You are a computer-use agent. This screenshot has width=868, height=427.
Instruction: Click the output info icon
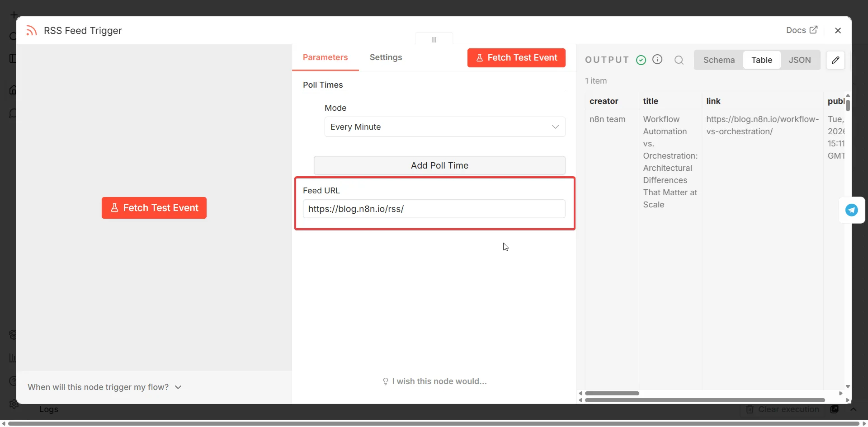click(x=657, y=60)
